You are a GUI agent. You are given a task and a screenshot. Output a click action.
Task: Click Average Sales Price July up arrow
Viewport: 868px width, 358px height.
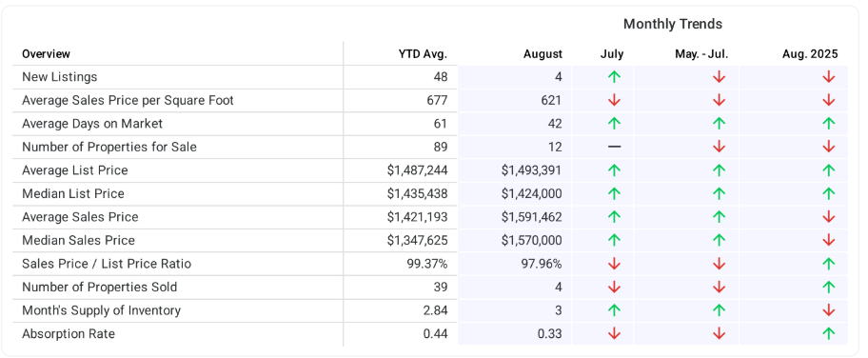[613, 217]
